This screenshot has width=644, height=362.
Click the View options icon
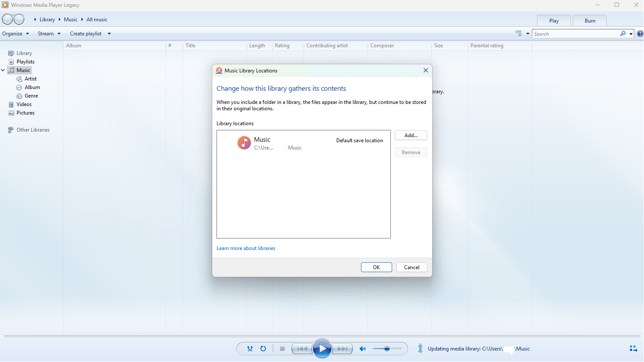(x=518, y=33)
